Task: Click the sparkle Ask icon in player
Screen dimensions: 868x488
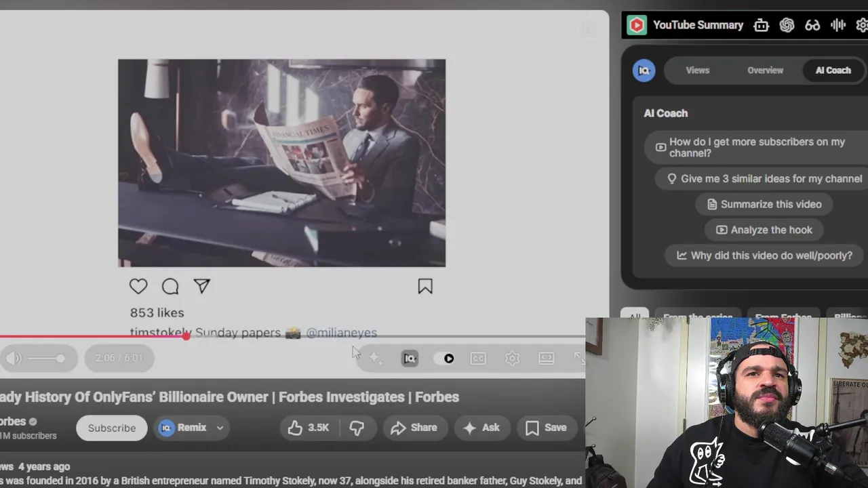Action: (x=376, y=359)
